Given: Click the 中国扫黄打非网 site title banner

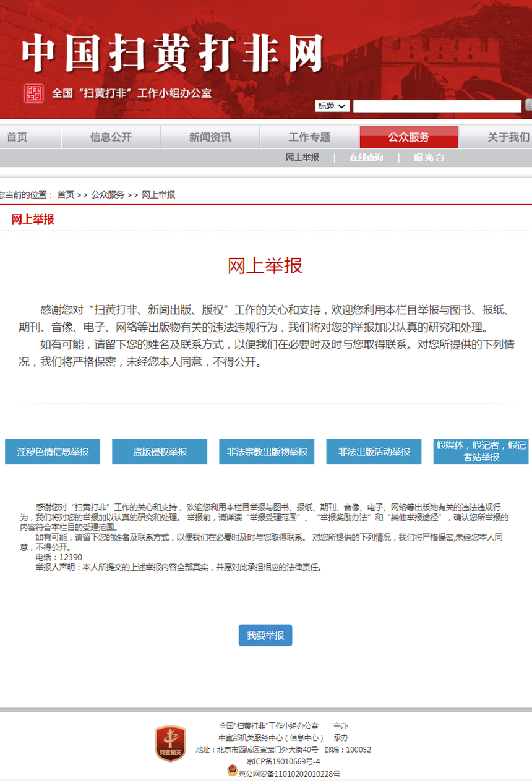Looking at the screenshot, I should click(173, 54).
